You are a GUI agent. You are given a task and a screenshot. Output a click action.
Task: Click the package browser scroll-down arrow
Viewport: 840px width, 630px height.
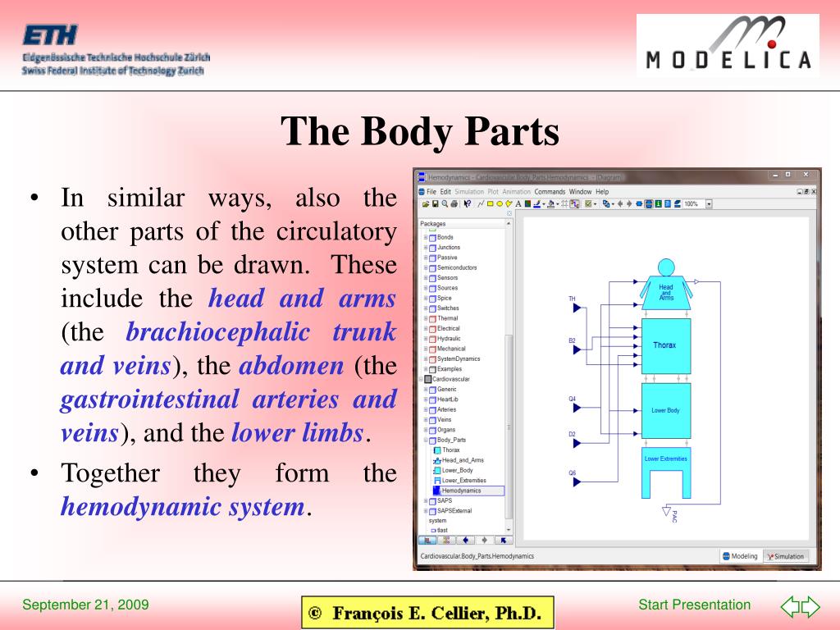(509, 530)
